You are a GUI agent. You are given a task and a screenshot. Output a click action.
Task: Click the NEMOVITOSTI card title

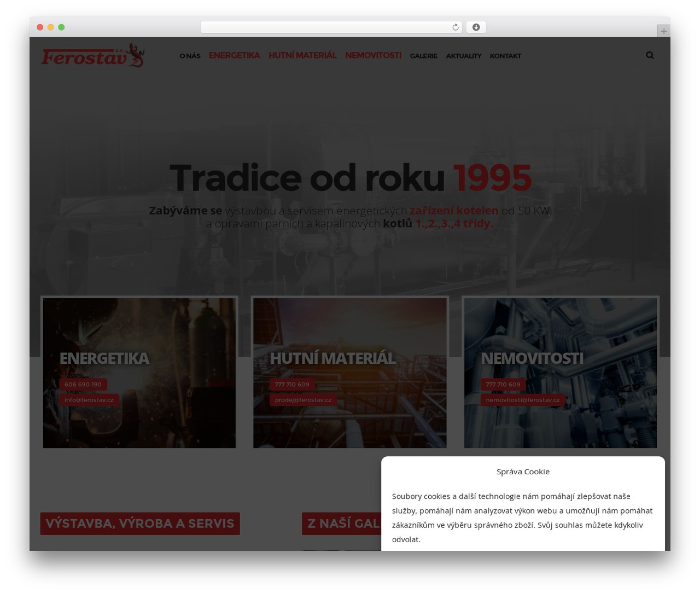532,358
